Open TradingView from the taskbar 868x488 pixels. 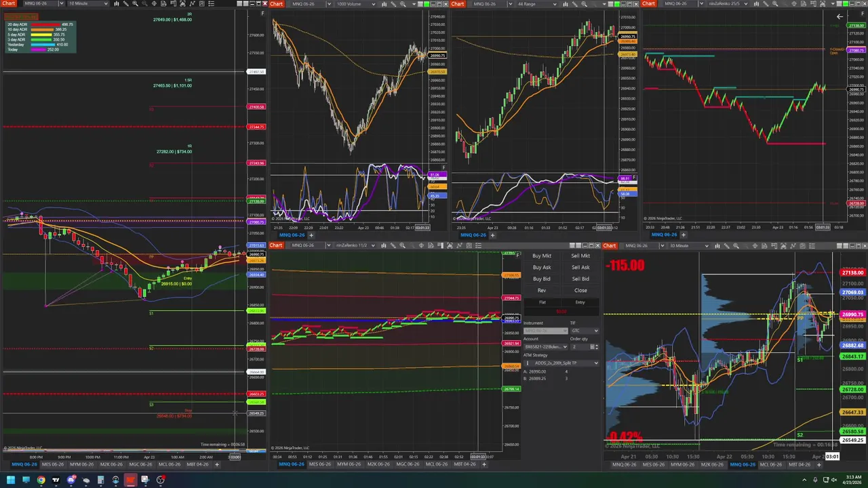tap(56, 480)
